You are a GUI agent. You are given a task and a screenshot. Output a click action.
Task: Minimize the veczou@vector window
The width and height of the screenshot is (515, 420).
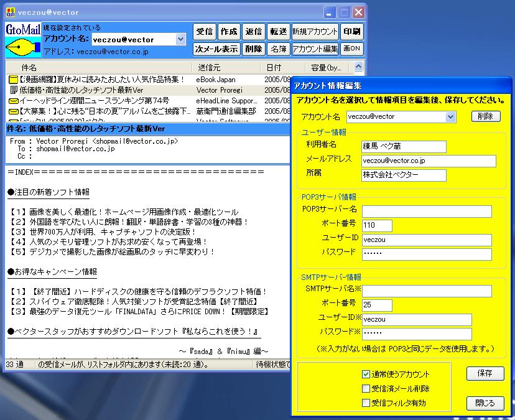(330, 13)
